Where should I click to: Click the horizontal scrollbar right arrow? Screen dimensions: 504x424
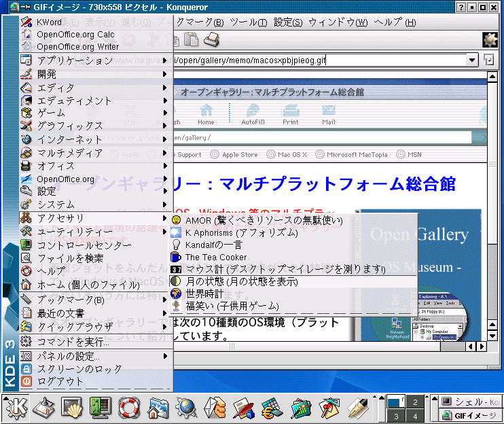[x=482, y=347]
